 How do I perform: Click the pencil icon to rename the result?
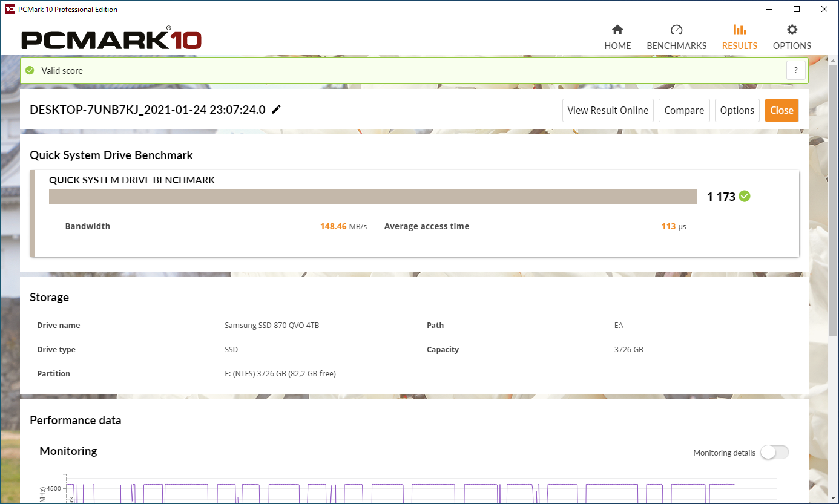[276, 110]
